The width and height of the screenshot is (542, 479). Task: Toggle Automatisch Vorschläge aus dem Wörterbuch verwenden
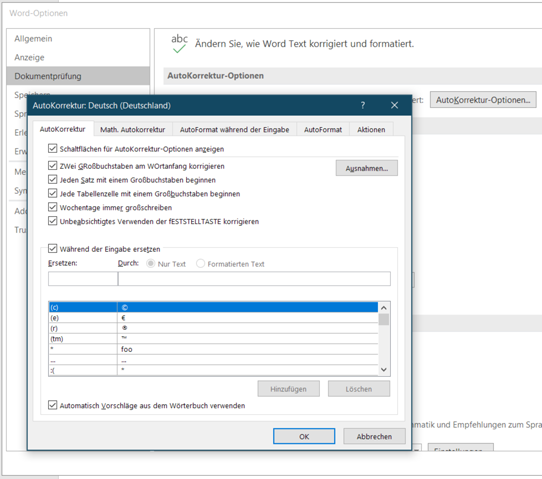coord(53,405)
